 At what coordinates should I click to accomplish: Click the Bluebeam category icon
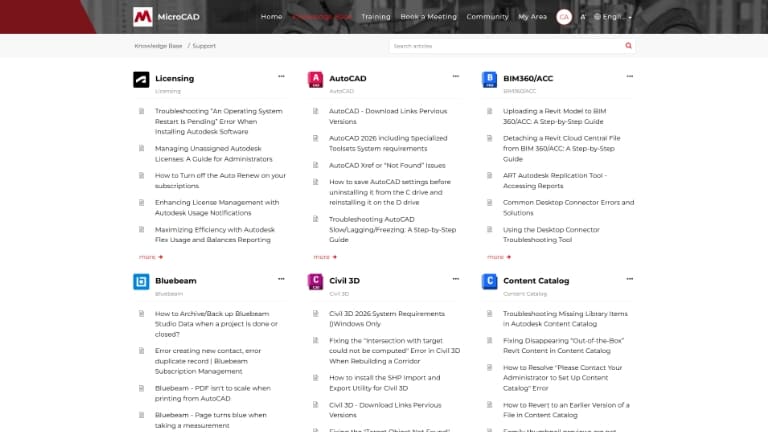[x=141, y=284]
